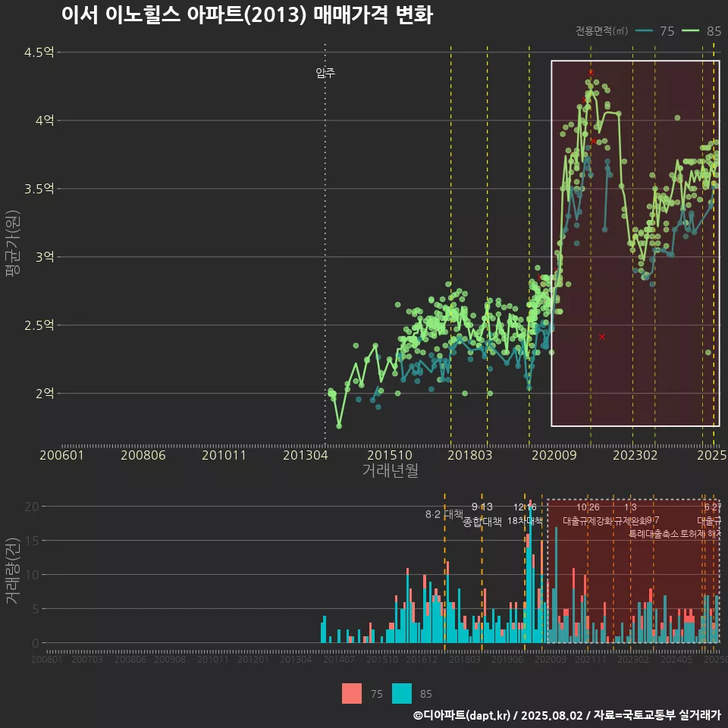Click the 자료=국토교통부 실거래가 footer text

[x=657, y=715]
